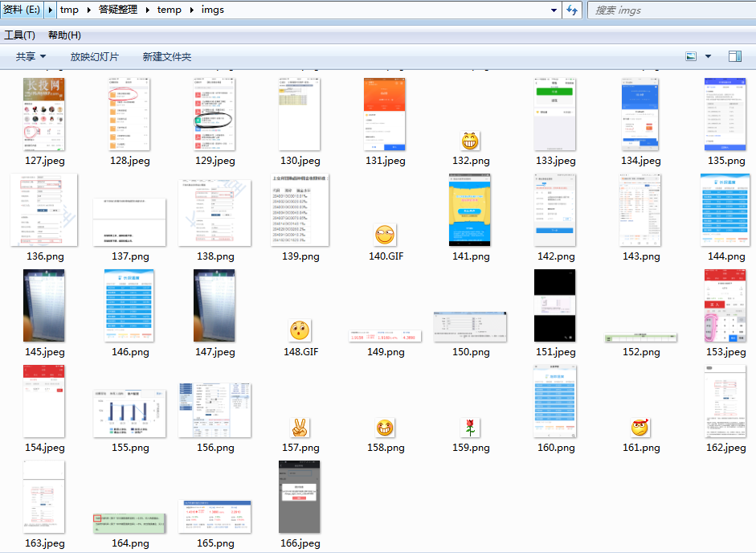This screenshot has width=756, height=553.
Task: Click the 新建文件夹 button
Action: pyautogui.click(x=167, y=56)
